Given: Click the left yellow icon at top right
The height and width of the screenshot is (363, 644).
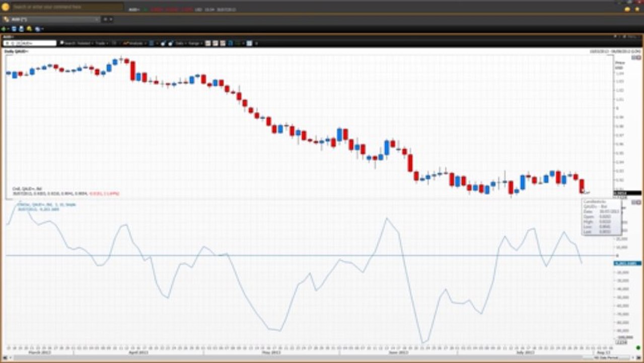Looking at the screenshot, I should (x=627, y=9).
